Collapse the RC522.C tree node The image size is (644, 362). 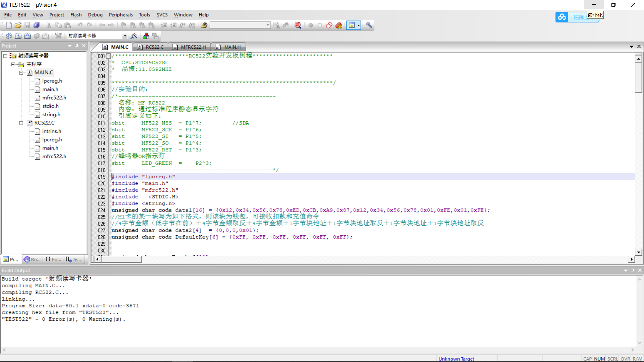[21, 123]
